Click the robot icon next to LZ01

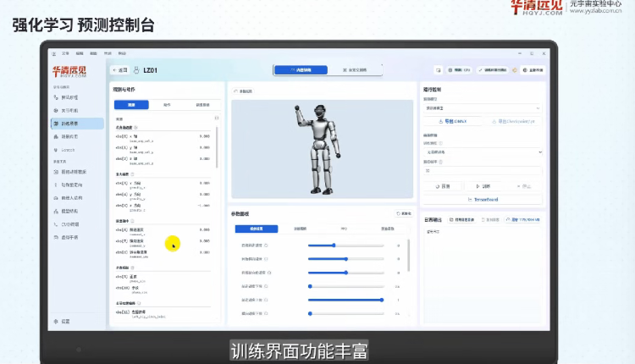tap(136, 70)
